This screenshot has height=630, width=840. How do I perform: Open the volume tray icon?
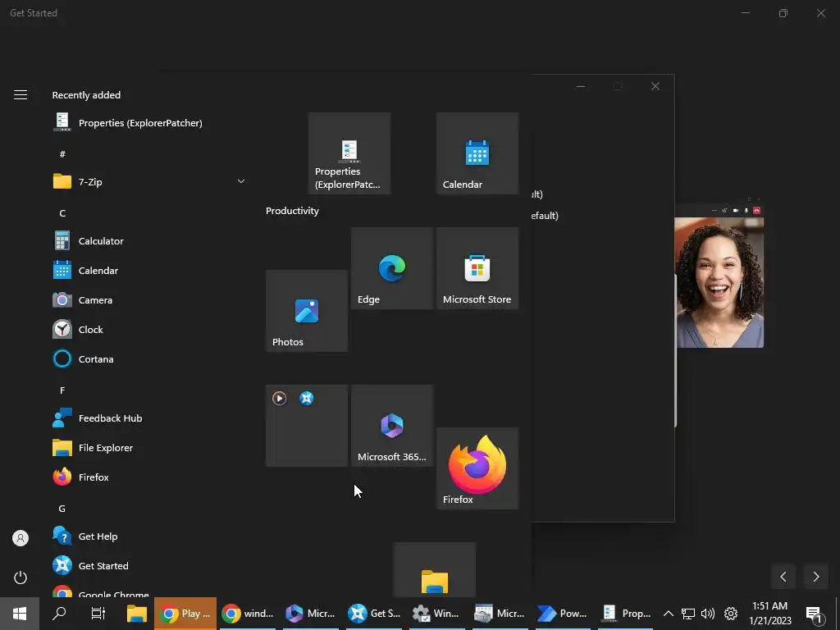point(708,614)
